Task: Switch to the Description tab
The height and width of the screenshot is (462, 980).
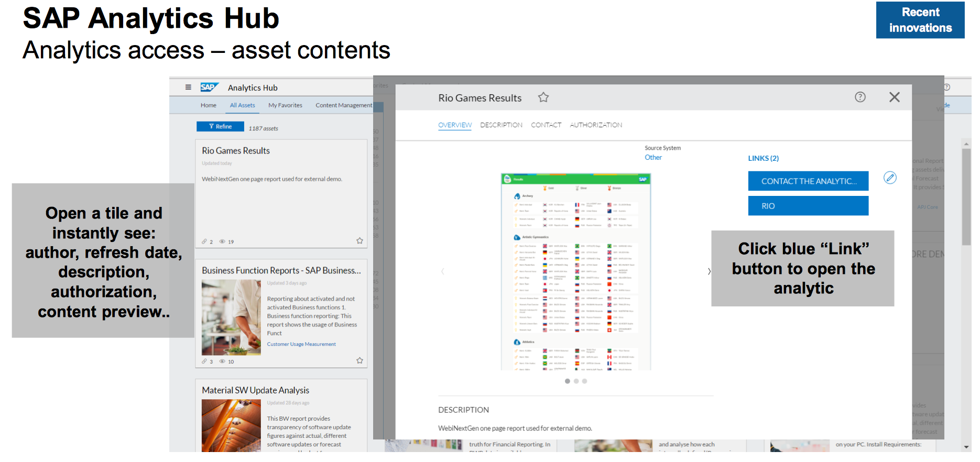Action: 501,125
